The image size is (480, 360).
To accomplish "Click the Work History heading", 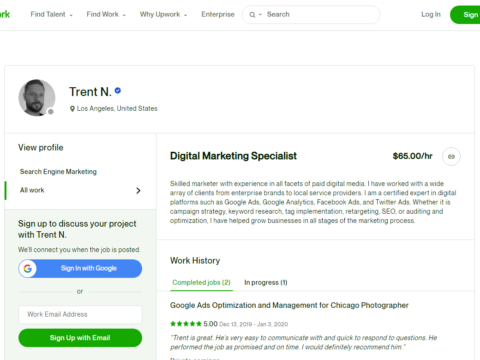I will 195,261.
